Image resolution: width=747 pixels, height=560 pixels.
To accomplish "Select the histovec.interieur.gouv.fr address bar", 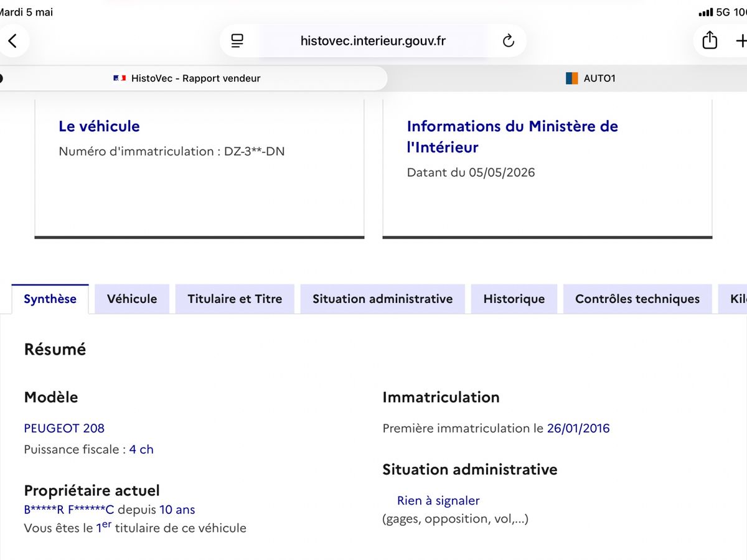I will (x=373, y=41).
